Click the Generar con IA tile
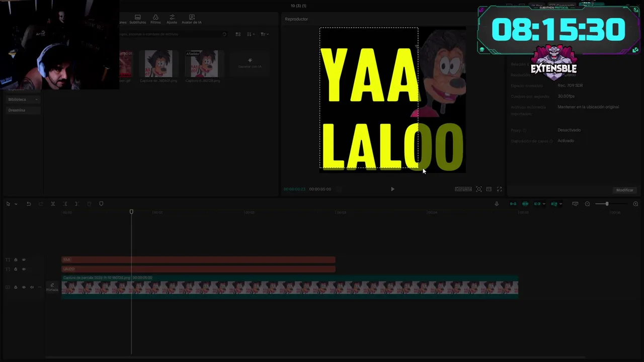This screenshot has height=362, width=644. point(250,63)
